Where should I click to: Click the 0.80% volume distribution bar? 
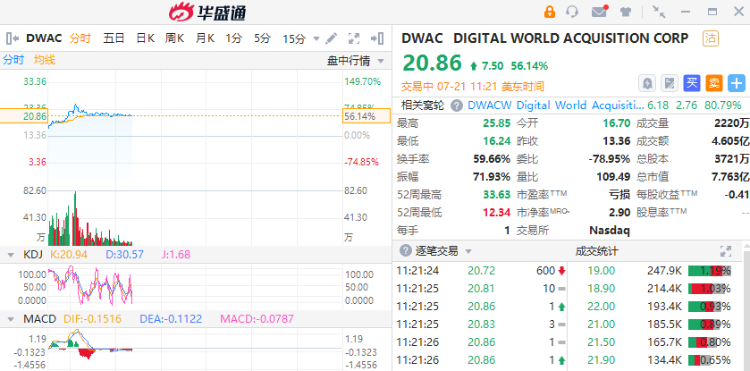tap(710, 342)
